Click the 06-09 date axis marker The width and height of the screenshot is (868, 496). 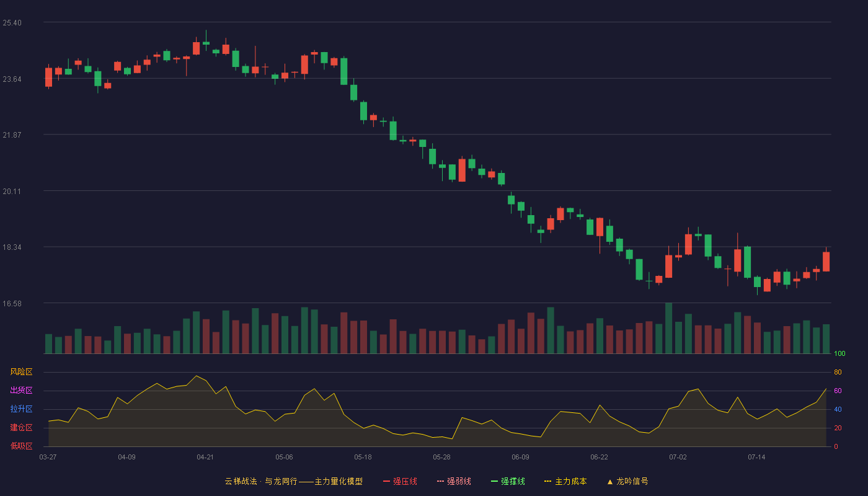[520, 457]
